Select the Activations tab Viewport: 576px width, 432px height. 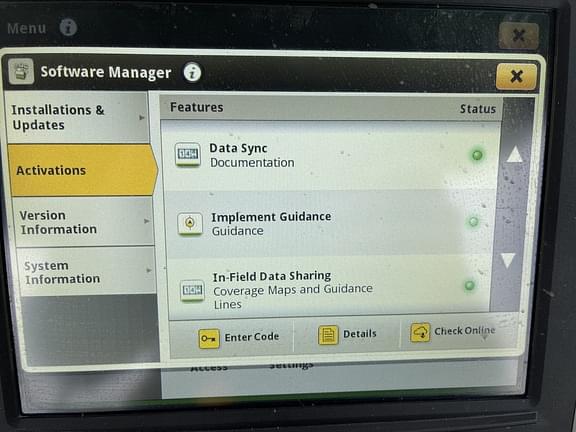[83, 170]
